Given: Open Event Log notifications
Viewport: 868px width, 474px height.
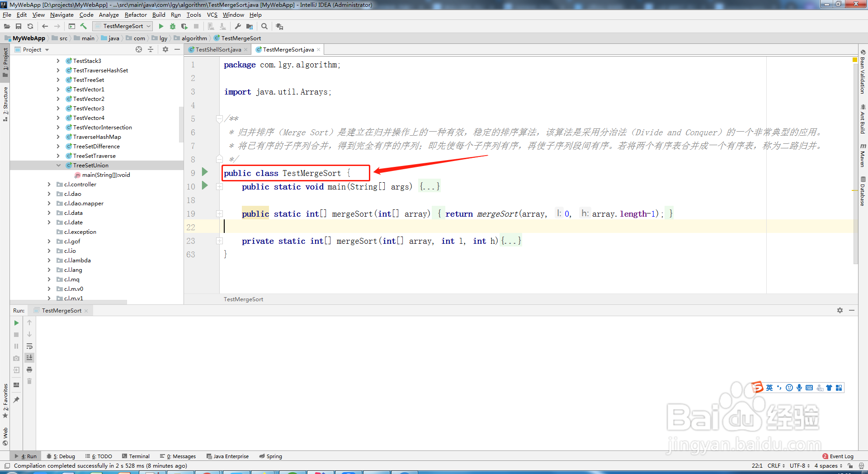Looking at the screenshot, I should (838, 456).
